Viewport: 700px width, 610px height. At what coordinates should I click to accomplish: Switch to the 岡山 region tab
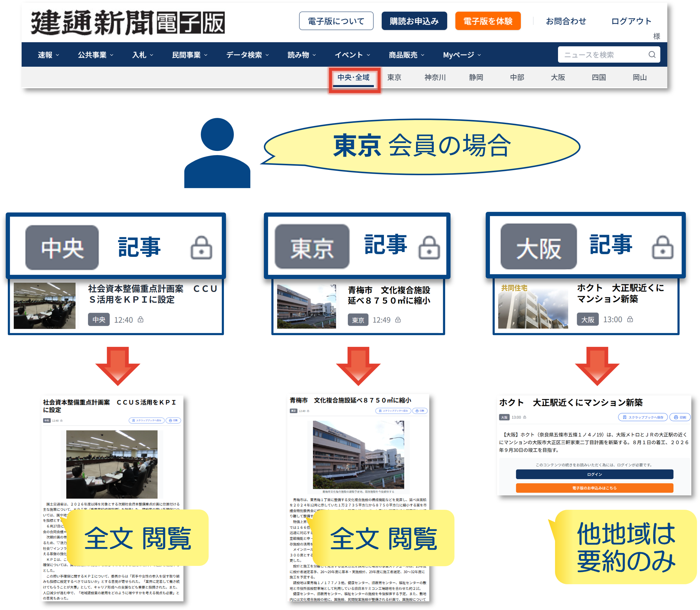[639, 78]
